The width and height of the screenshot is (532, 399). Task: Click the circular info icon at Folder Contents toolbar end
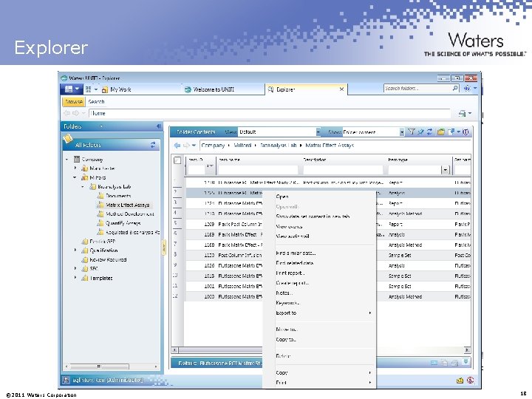(x=465, y=132)
